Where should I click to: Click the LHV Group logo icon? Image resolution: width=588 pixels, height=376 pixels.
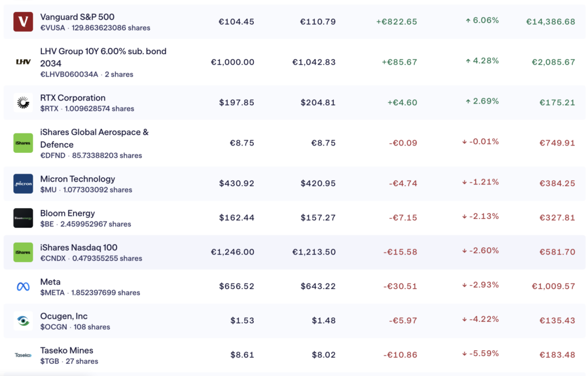pos(23,62)
